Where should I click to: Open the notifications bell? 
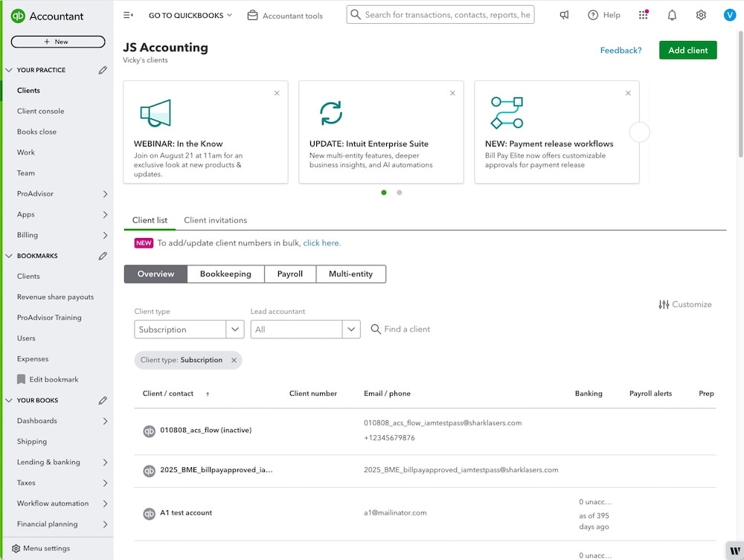tap(671, 14)
